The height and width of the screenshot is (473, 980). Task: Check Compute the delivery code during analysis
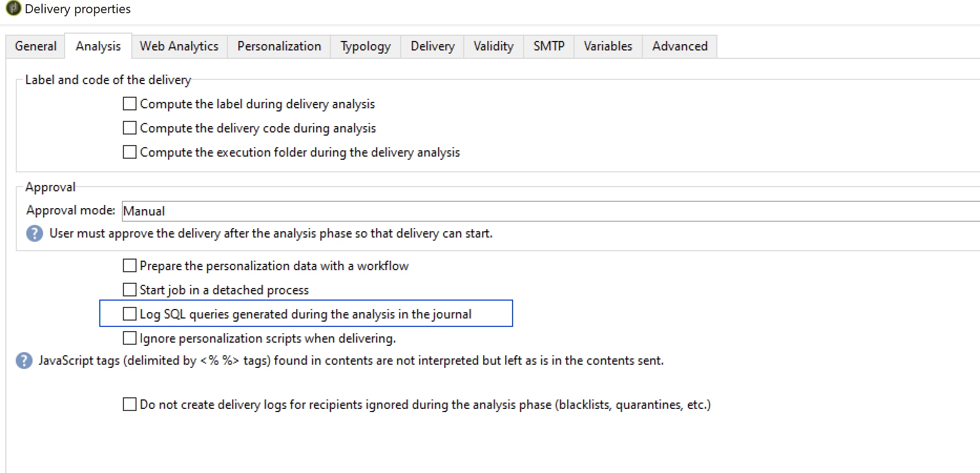point(130,128)
